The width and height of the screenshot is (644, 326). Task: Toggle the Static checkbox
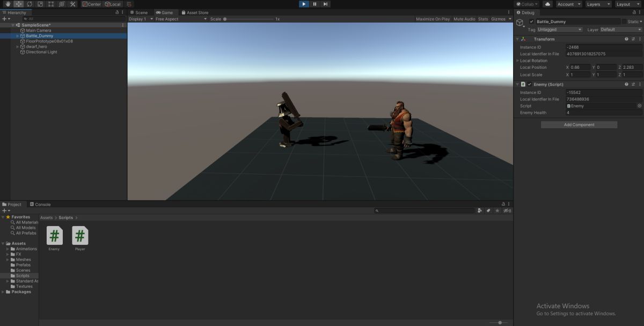pos(624,21)
